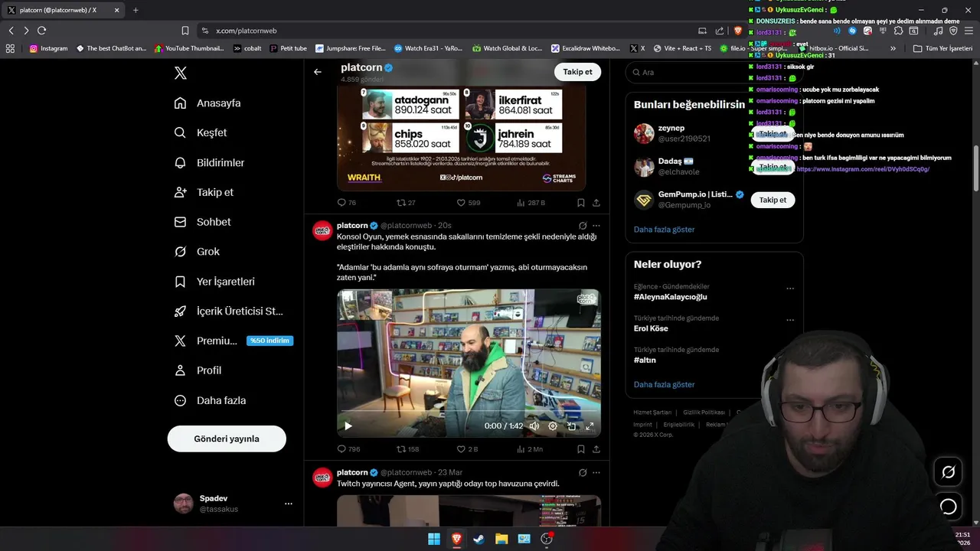Open the Windows Start menu

tap(434, 539)
